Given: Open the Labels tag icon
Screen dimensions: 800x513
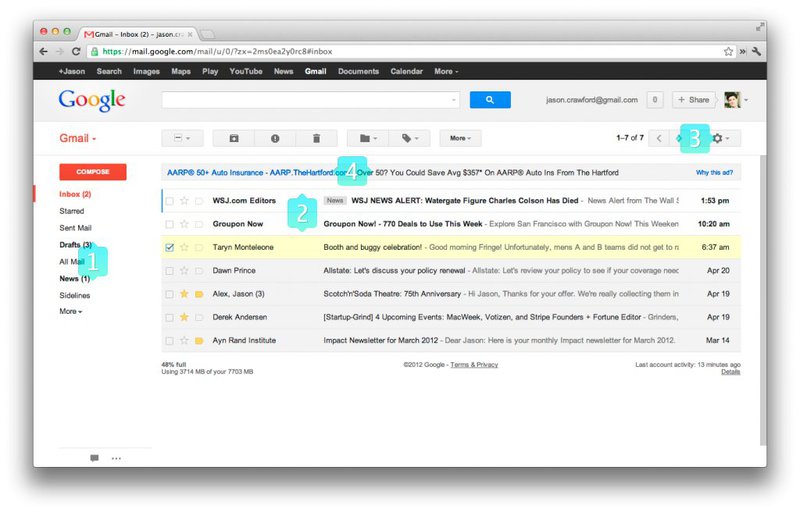Looking at the screenshot, I should [x=409, y=138].
